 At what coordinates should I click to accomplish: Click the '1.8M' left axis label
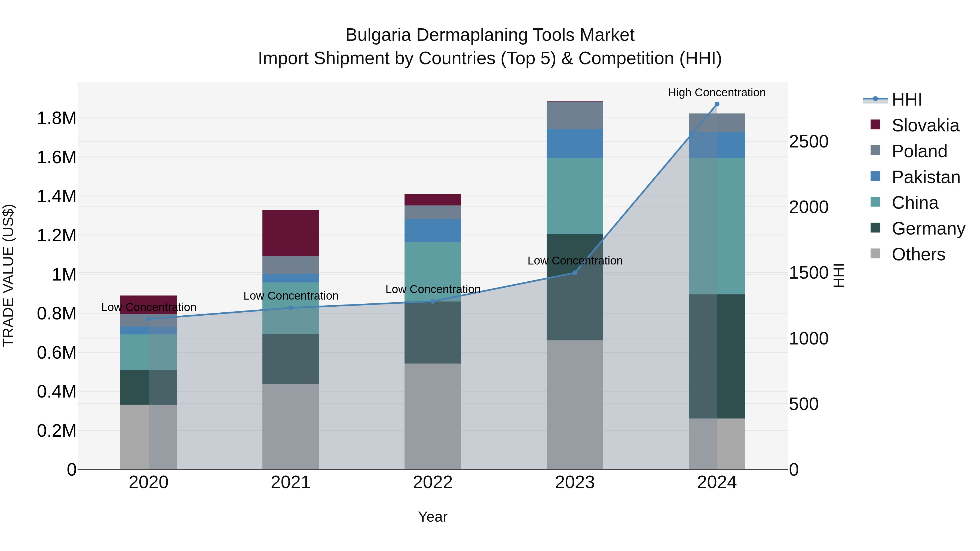coord(57,118)
